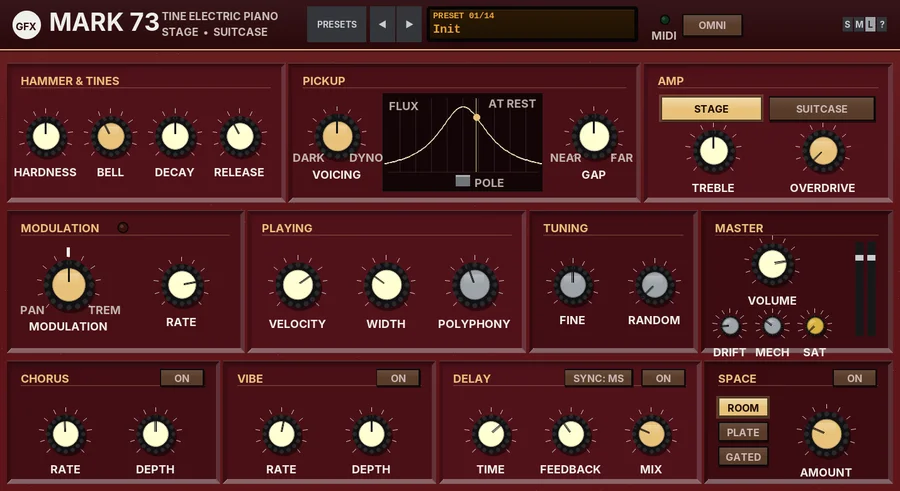The image size is (900, 491).
Task: Click the pickup Gap knob
Action: pyautogui.click(x=594, y=137)
